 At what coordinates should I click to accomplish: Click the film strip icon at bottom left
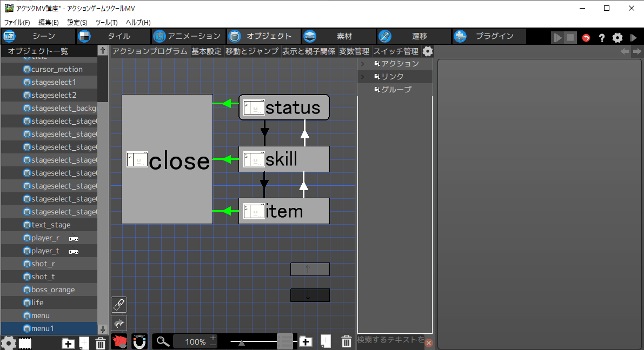pos(25,343)
